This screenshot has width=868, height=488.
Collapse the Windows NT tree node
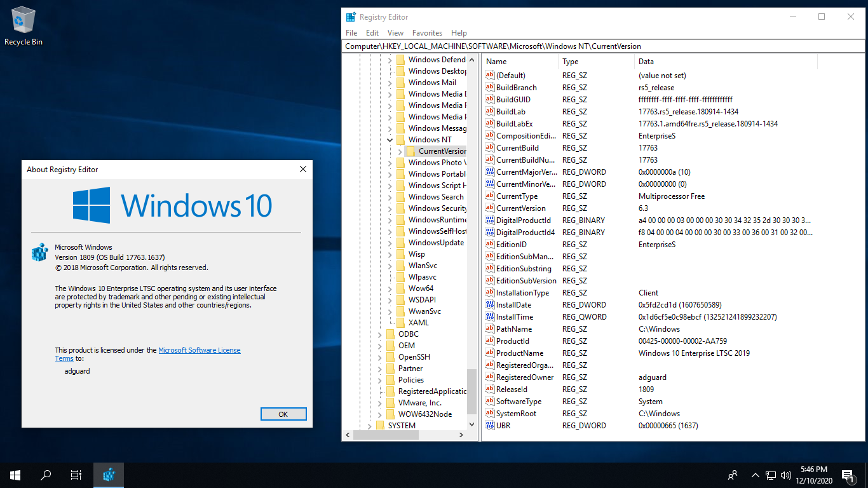pyautogui.click(x=390, y=139)
